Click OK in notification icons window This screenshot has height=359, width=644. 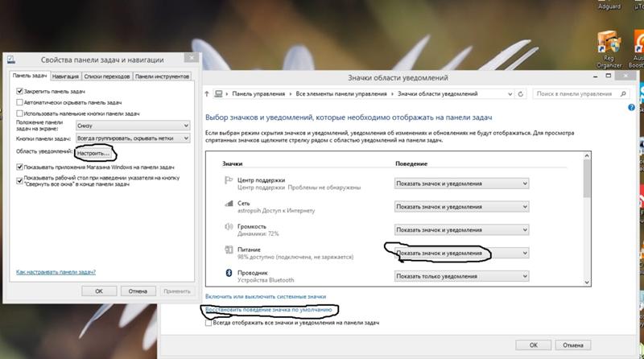[534, 345]
